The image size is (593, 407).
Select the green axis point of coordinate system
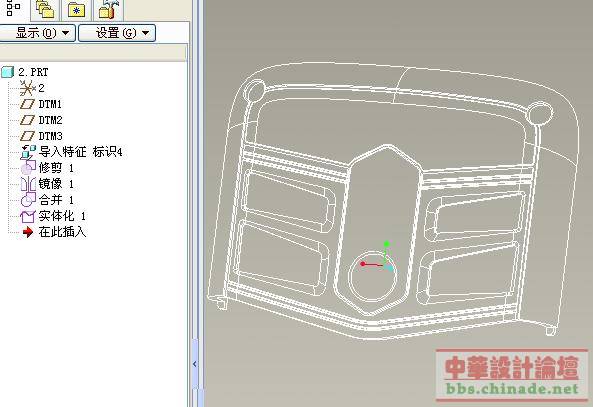(386, 244)
